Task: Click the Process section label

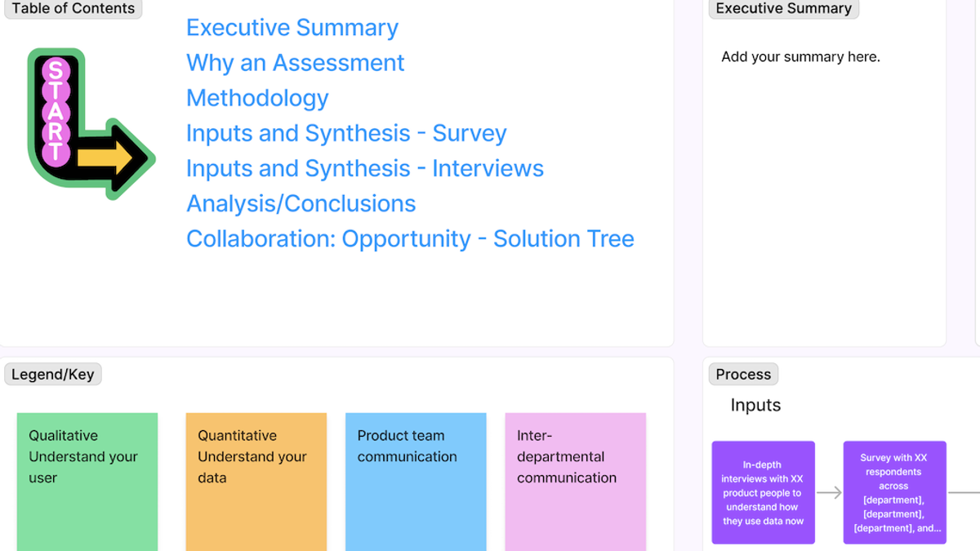Action: coord(742,374)
